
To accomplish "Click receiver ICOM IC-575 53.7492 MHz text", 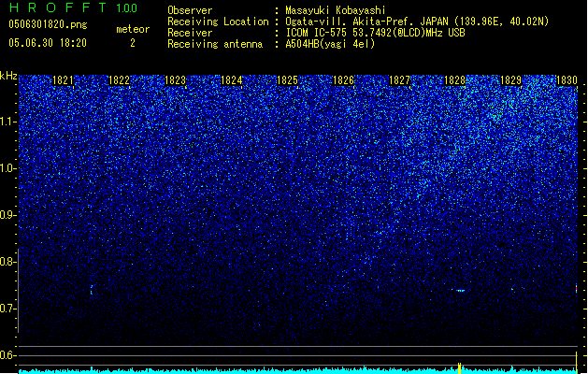I will (x=375, y=33).
